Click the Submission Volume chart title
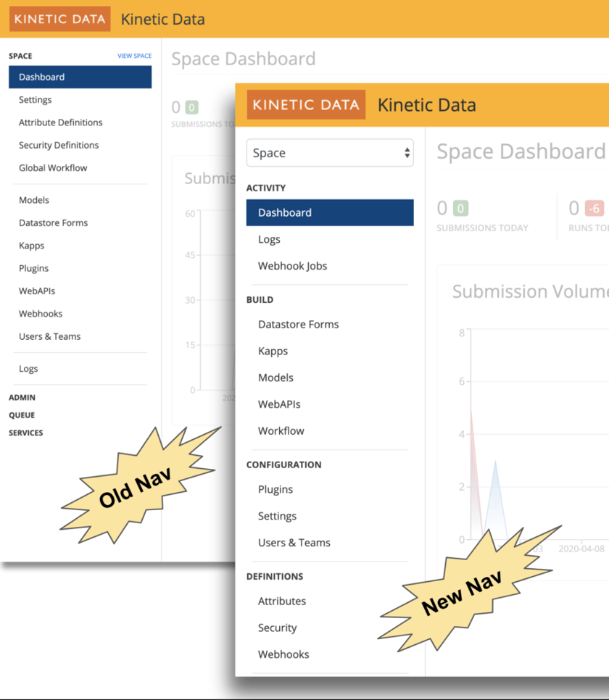The image size is (609, 700). click(531, 291)
